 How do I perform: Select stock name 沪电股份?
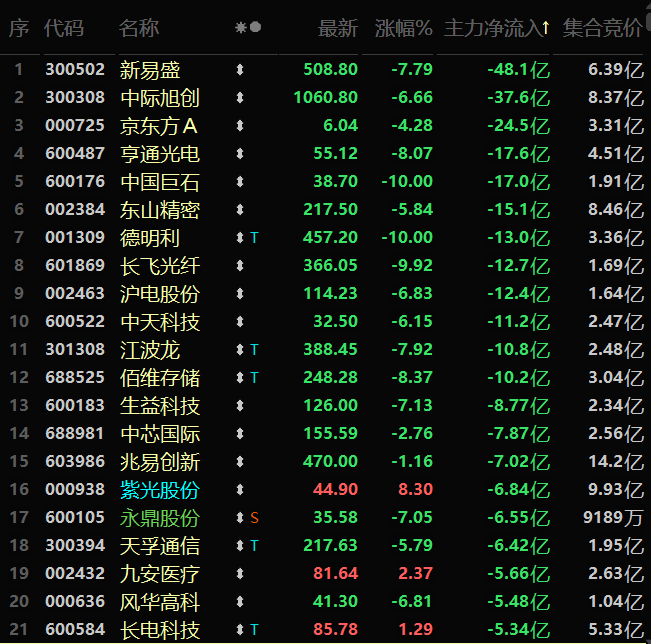160,294
